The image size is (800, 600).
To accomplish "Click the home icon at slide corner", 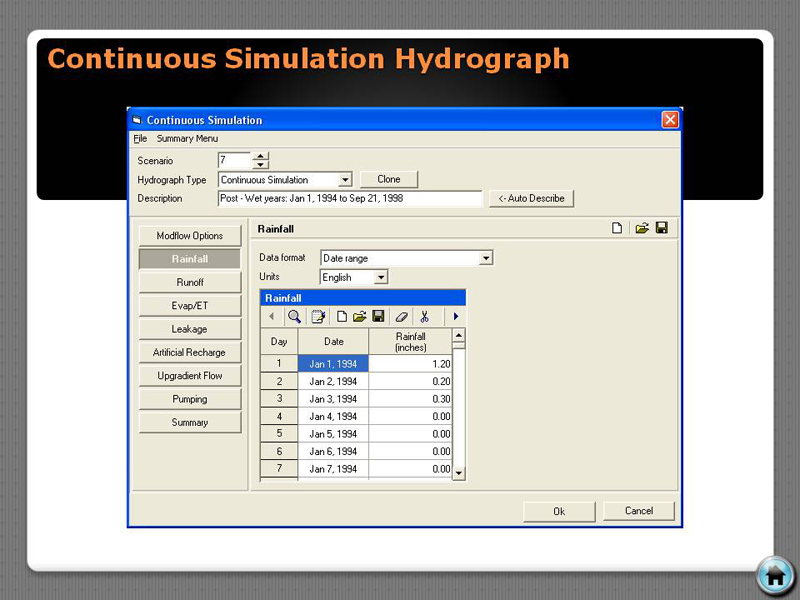I will point(774,576).
